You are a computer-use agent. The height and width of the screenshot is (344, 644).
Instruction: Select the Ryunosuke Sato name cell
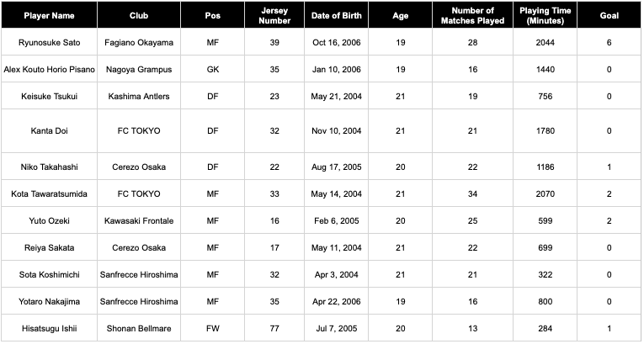[x=49, y=43]
